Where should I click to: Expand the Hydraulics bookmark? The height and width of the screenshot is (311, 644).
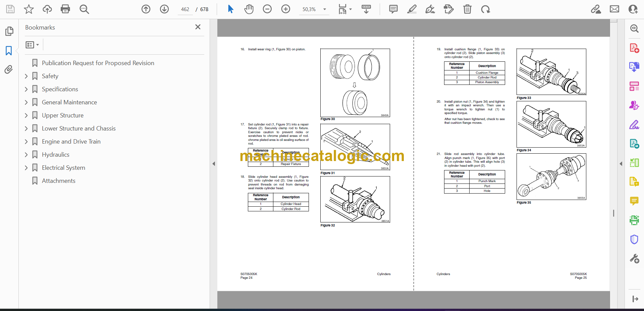[26, 155]
